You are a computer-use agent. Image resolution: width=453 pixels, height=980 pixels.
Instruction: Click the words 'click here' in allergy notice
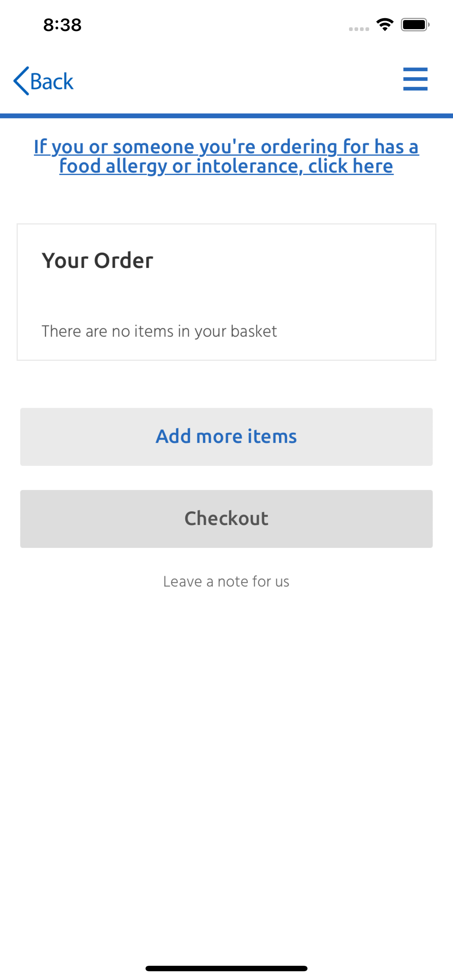pos(350,166)
